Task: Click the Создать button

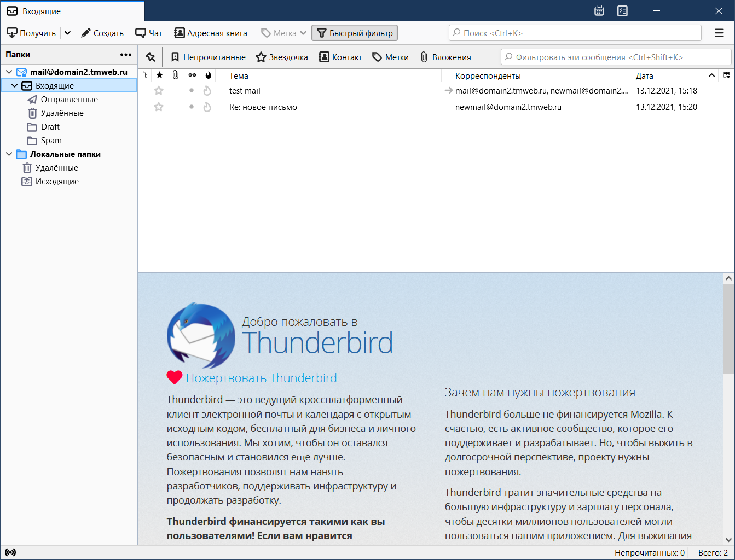Action: 102,33
